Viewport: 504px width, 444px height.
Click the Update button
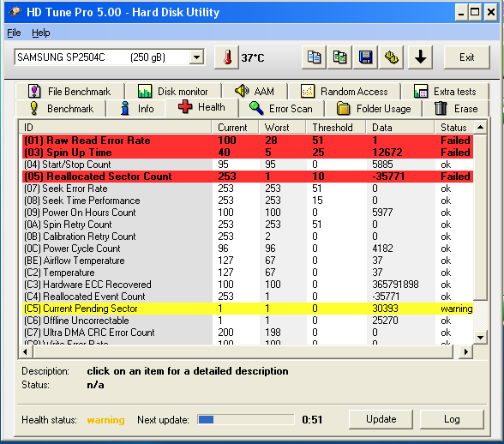click(381, 419)
